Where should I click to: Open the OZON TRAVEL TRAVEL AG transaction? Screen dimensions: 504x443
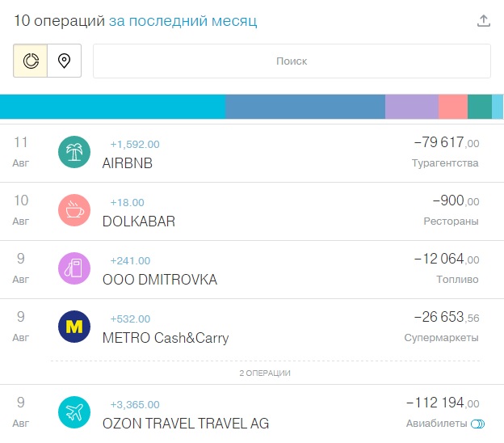coord(186,424)
